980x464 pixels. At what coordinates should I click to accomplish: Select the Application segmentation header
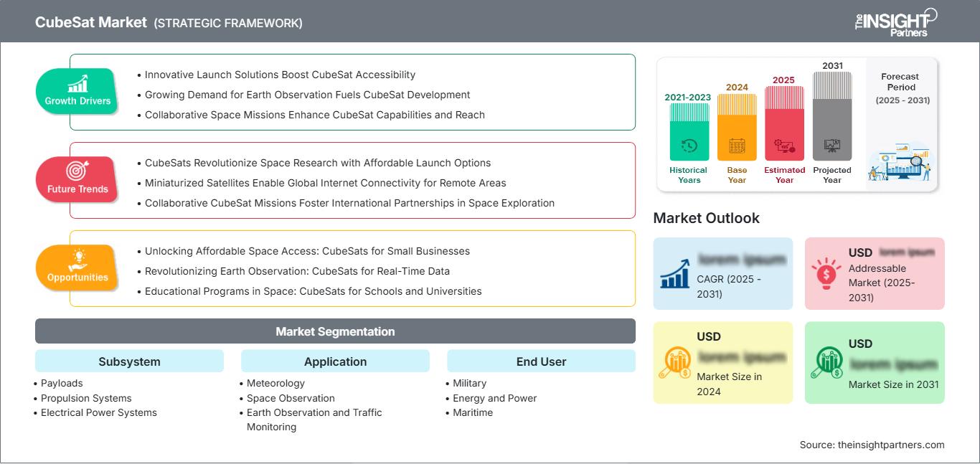point(335,361)
